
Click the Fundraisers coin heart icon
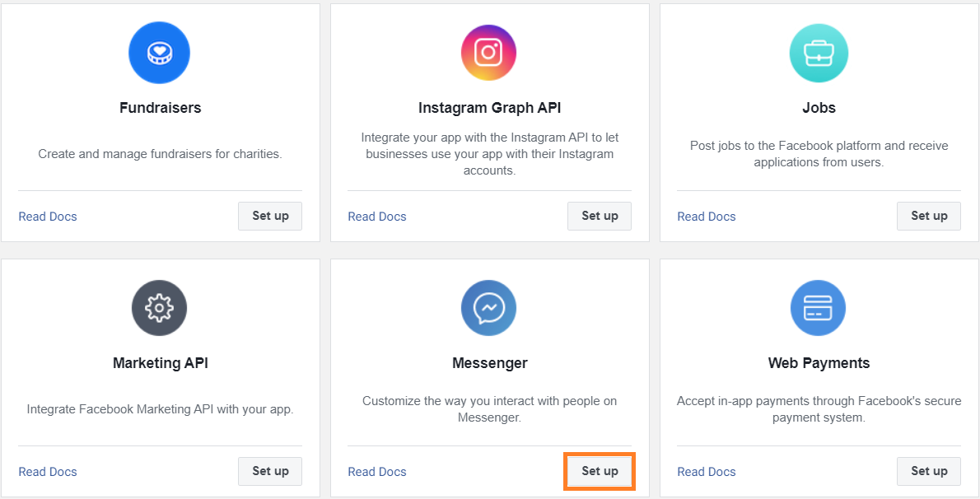tap(160, 53)
